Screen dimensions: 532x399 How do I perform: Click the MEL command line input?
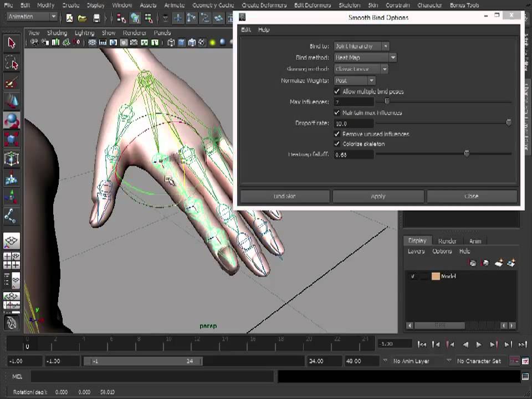click(152, 377)
